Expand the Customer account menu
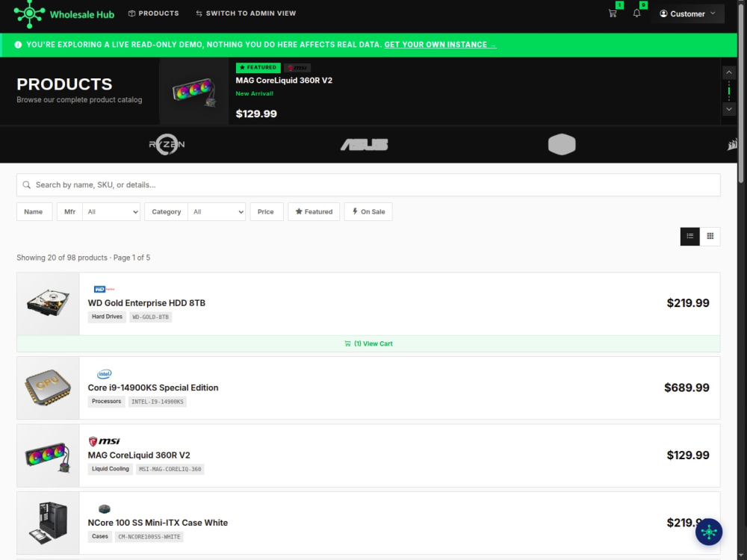The image size is (747, 560). (x=687, y=13)
